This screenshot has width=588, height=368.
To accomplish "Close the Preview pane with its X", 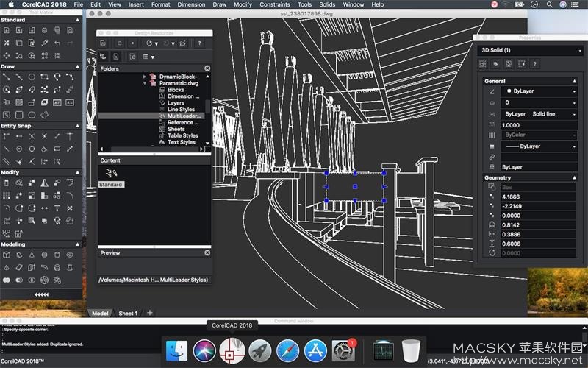I will coord(207,252).
